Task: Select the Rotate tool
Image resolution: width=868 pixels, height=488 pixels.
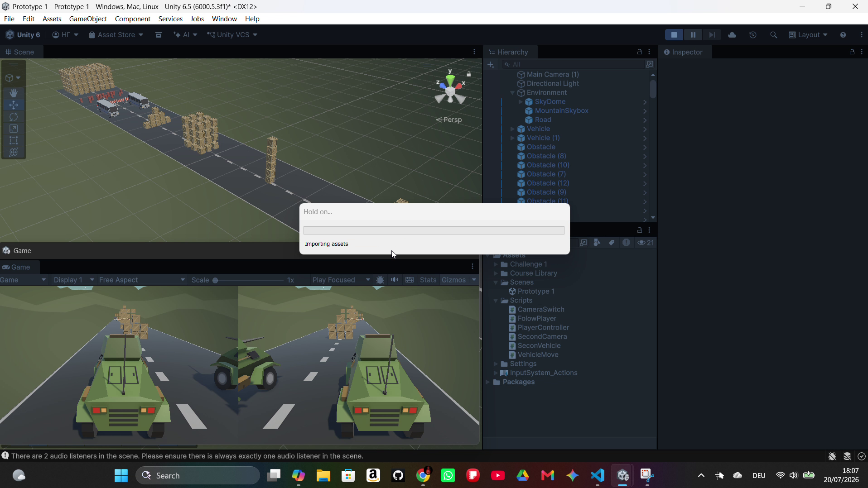Action: pyautogui.click(x=14, y=117)
